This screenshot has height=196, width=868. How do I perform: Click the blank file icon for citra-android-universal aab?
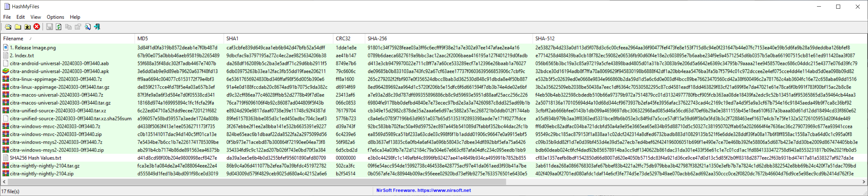tap(6, 63)
